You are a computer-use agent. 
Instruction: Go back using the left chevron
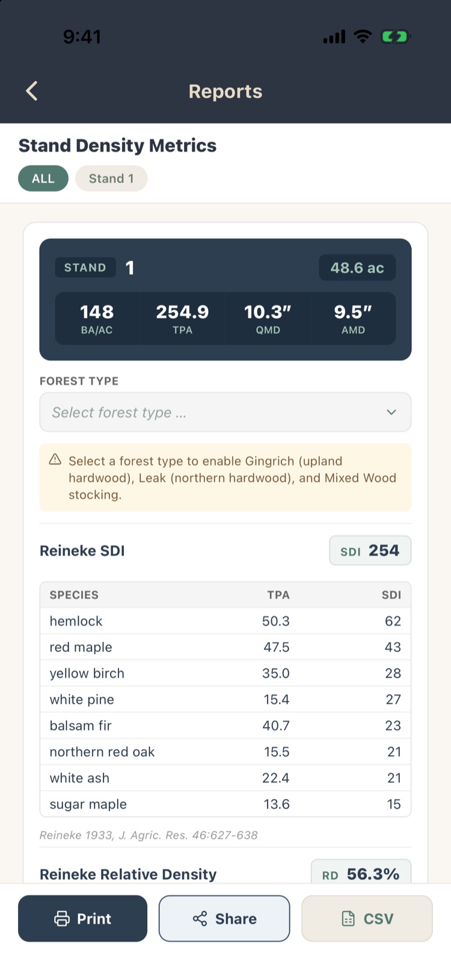coord(32,91)
